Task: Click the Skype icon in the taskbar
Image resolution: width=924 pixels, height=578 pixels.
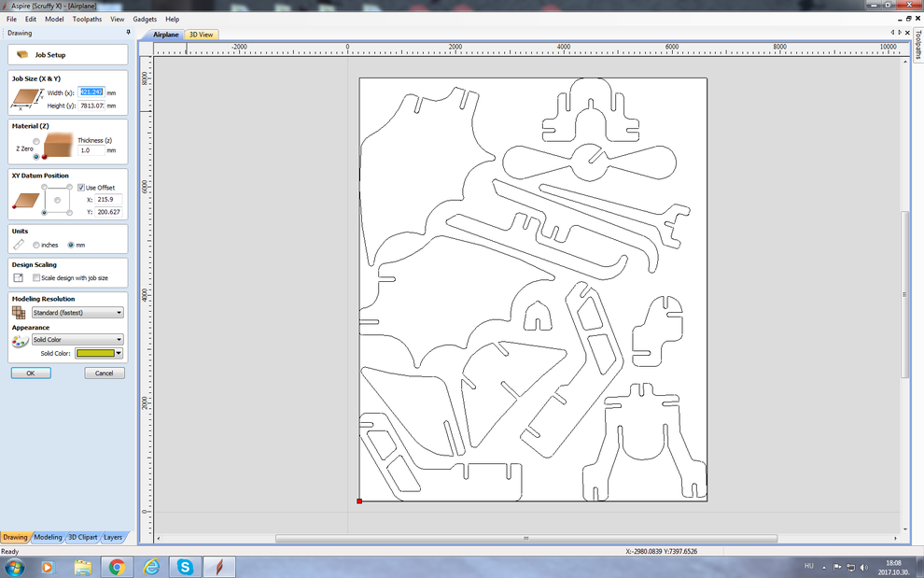Action: pos(186,567)
